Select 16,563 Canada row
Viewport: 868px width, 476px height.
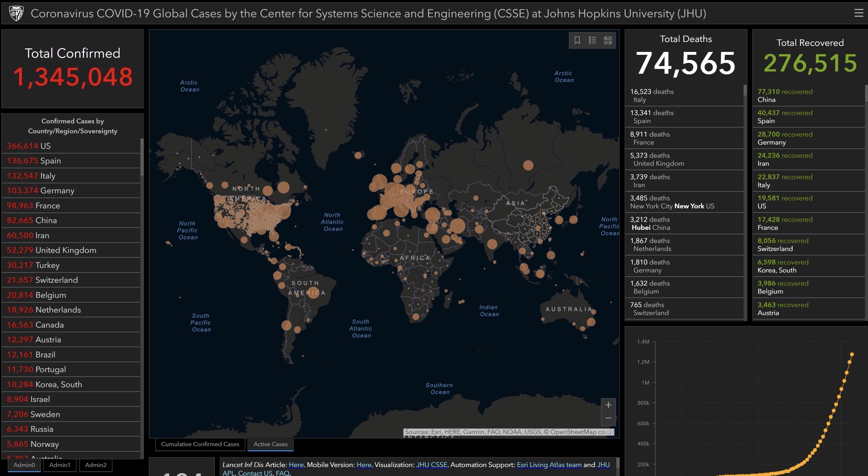tap(71, 325)
